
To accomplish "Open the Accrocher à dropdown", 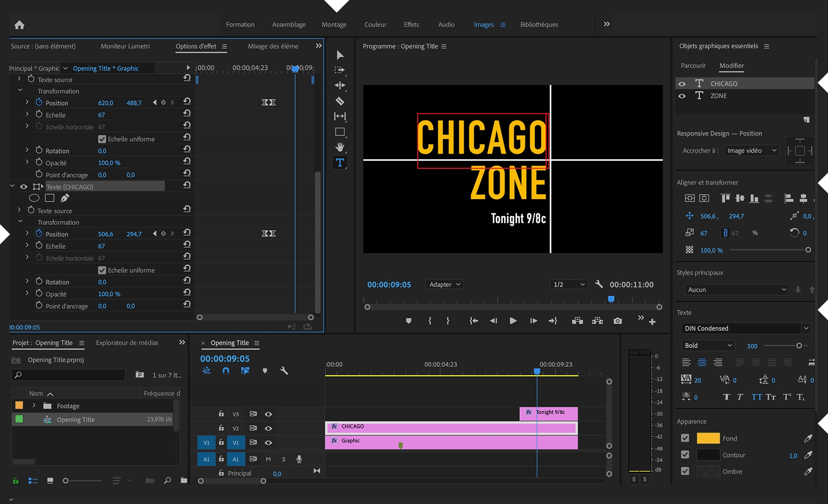I will [751, 150].
